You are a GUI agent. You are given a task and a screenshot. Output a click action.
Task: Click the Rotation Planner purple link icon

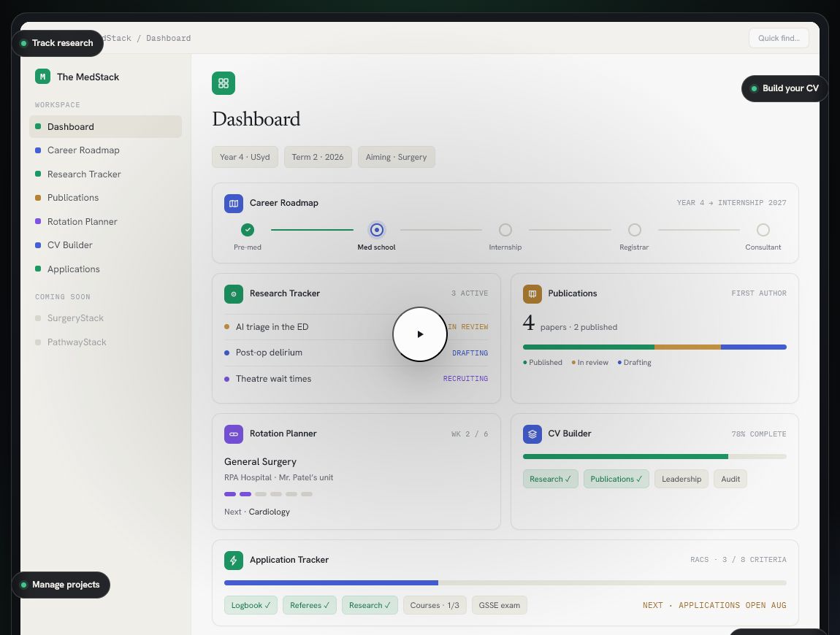click(234, 434)
